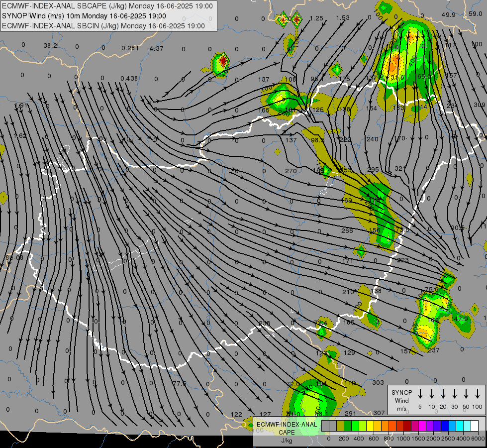Click the 303 value on the map
The height and width of the screenshot is (448, 487).
[378, 382]
